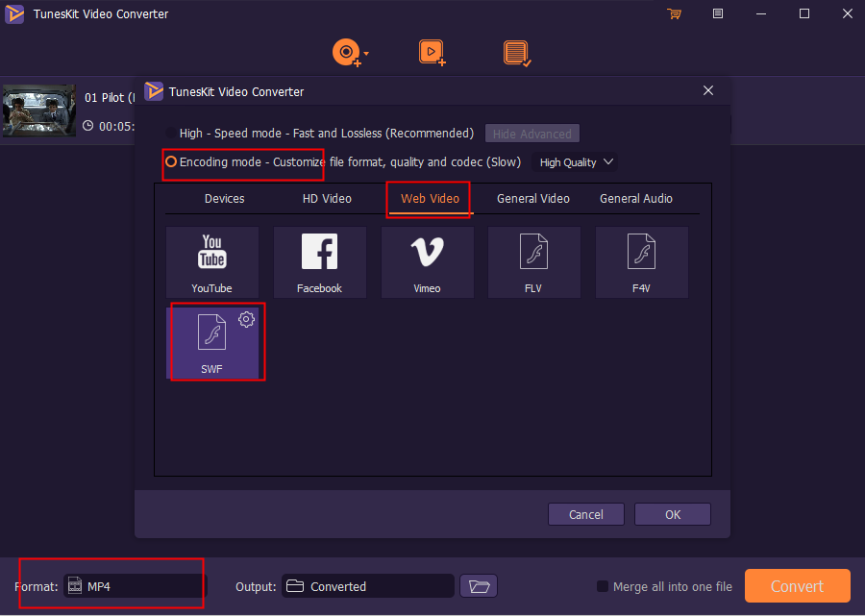
Task: Select High-Speed mode radio button
Action: [x=171, y=134]
